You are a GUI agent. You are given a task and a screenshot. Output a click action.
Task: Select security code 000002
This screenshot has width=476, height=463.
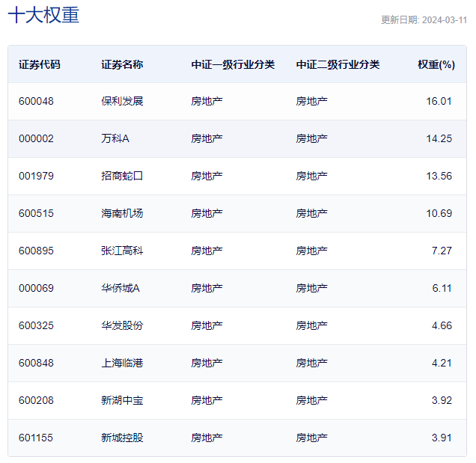coord(36,138)
